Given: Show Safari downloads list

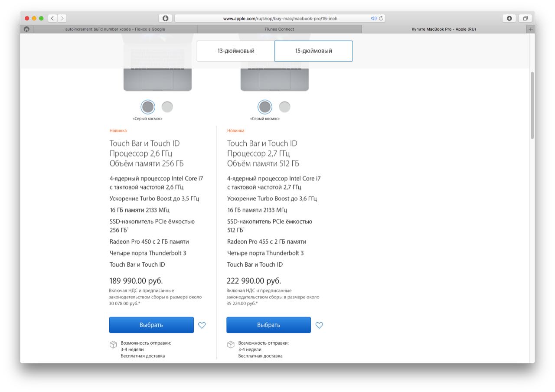Looking at the screenshot, I should point(509,18).
